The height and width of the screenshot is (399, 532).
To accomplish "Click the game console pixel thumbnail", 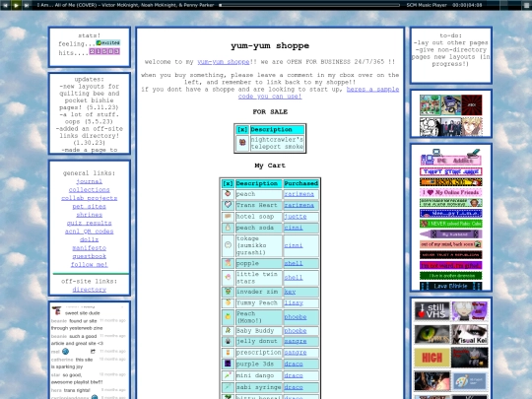I will tap(451, 105).
